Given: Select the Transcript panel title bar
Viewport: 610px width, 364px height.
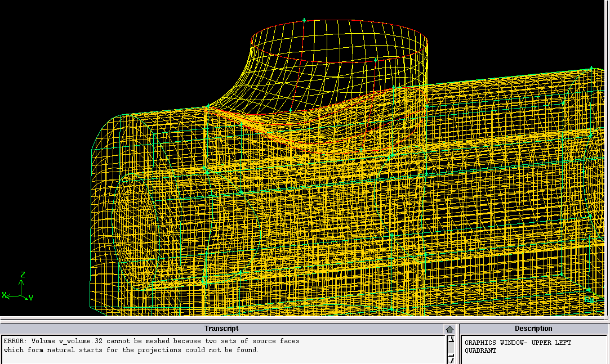Looking at the screenshot, I should 221,329.
